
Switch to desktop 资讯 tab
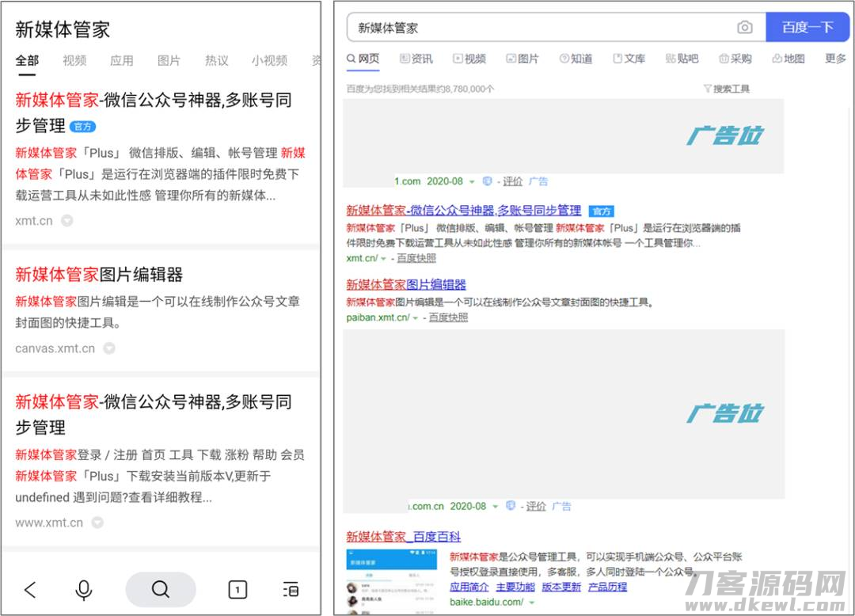coord(416,59)
